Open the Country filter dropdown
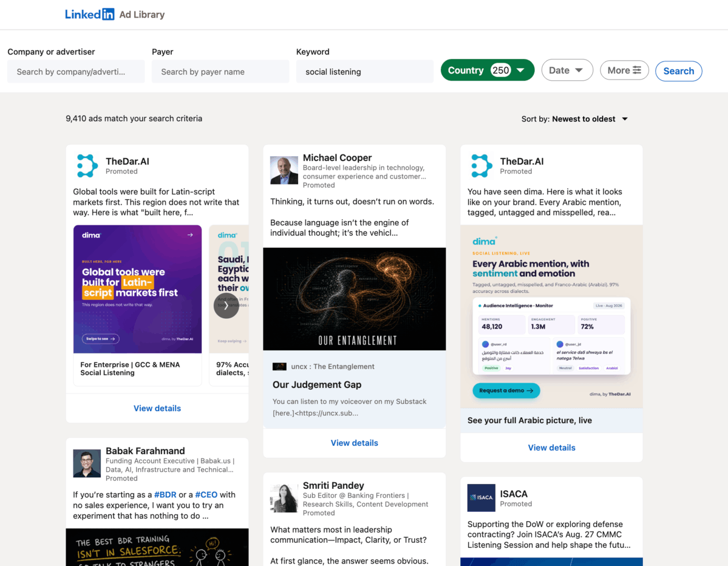 [x=488, y=70]
